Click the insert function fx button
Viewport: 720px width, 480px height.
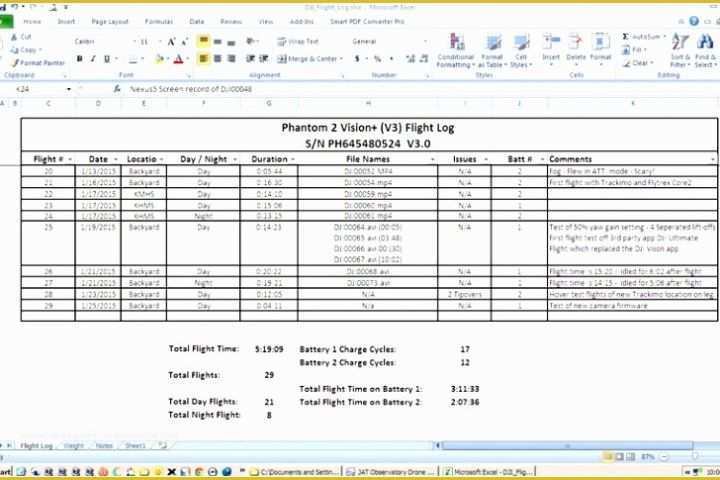pyautogui.click(x=117, y=89)
